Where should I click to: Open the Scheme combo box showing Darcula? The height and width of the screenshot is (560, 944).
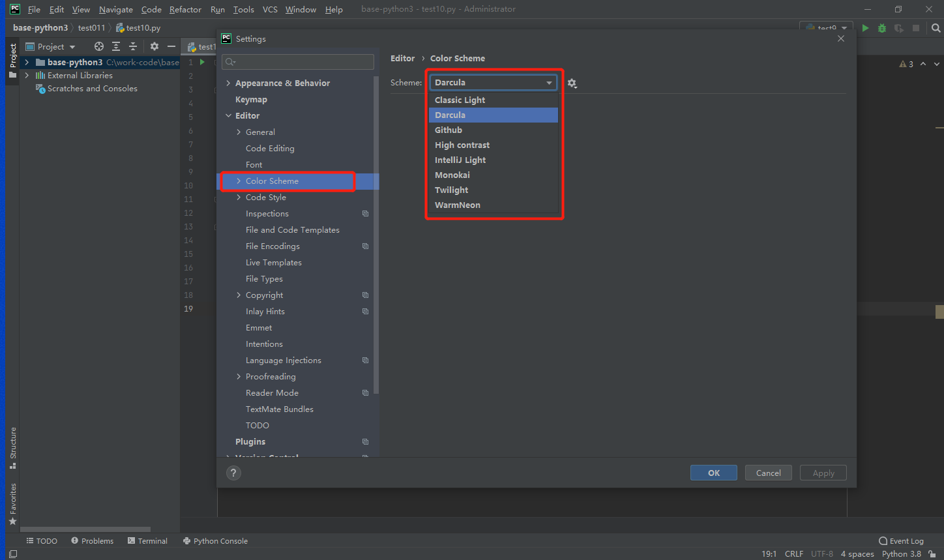(494, 83)
